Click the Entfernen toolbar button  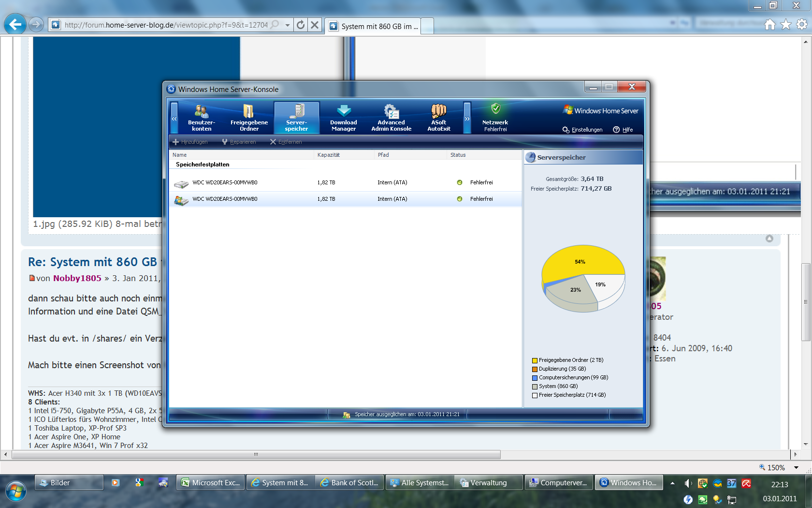(286, 142)
